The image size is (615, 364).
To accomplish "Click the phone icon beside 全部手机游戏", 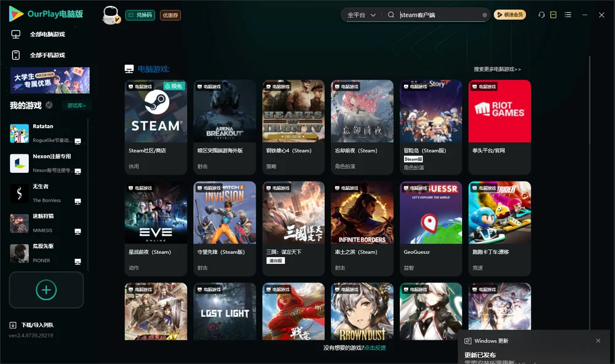I will tap(16, 55).
